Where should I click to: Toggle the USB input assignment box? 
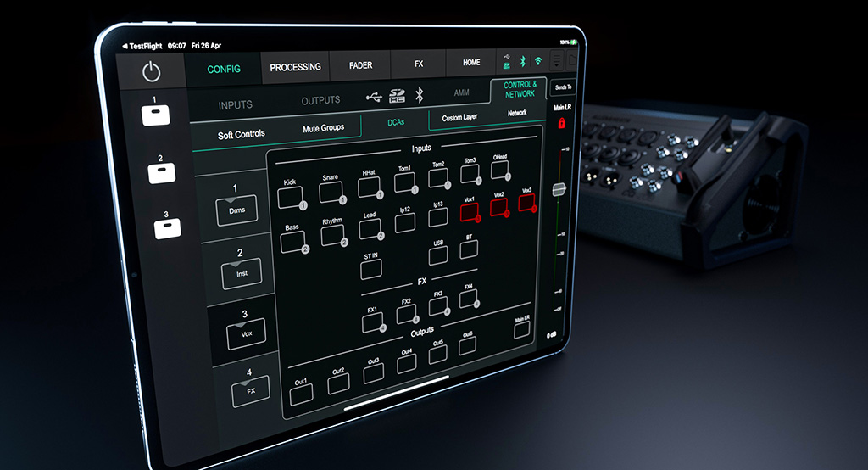point(438,255)
